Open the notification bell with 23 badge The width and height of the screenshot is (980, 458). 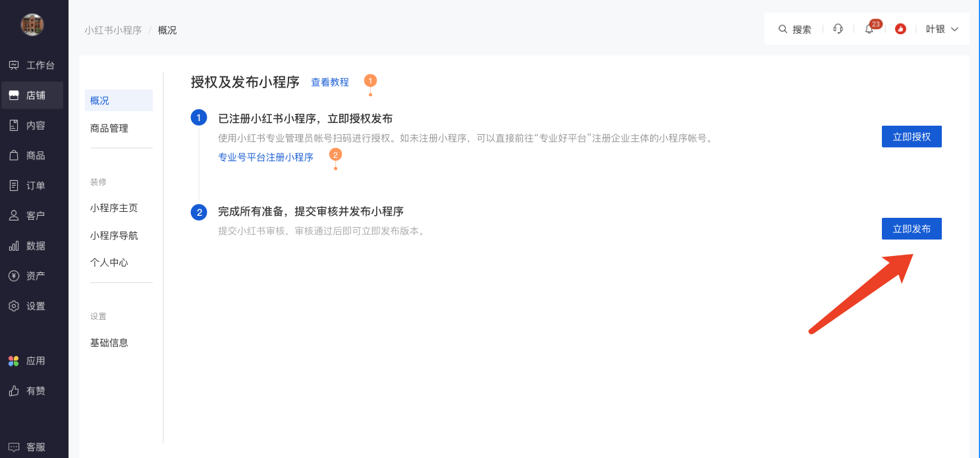pos(869,29)
